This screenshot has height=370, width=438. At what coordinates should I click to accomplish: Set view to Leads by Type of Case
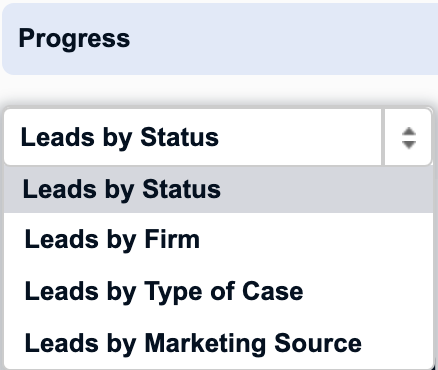(164, 292)
